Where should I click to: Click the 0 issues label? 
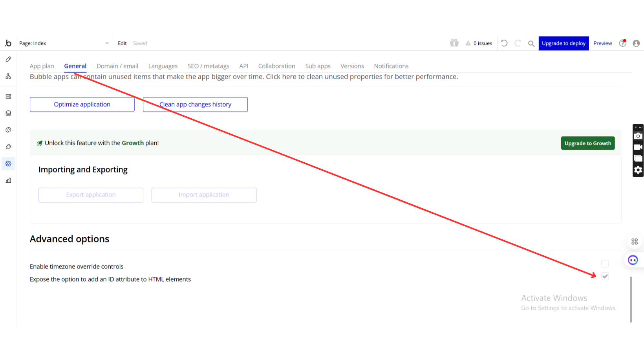tap(483, 43)
